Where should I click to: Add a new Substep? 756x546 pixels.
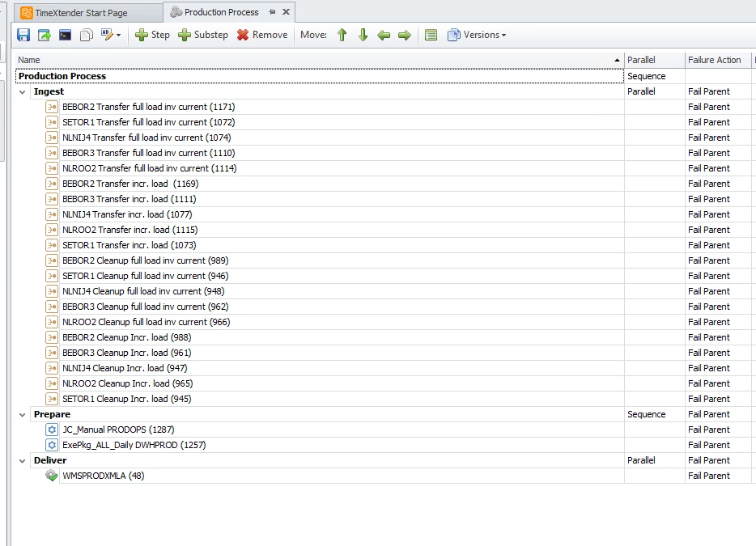pos(203,35)
